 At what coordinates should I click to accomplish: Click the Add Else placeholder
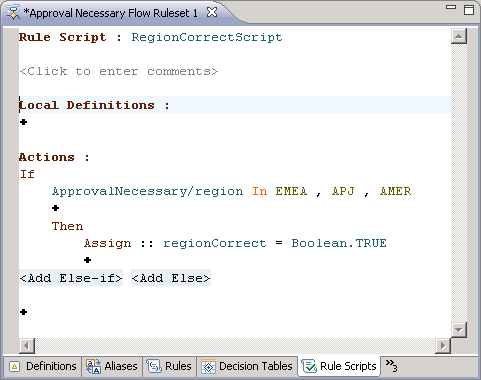[171, 278]
